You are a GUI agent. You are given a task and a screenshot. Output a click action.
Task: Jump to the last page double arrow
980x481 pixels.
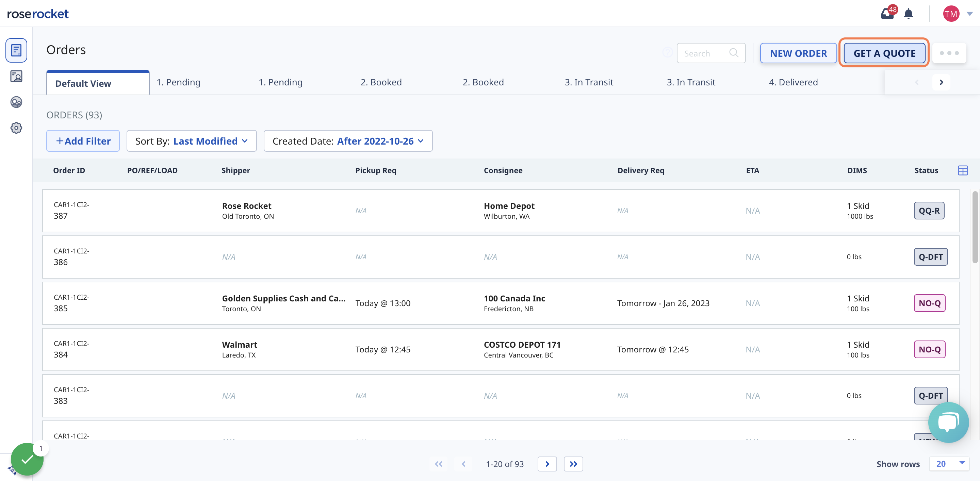573,464
